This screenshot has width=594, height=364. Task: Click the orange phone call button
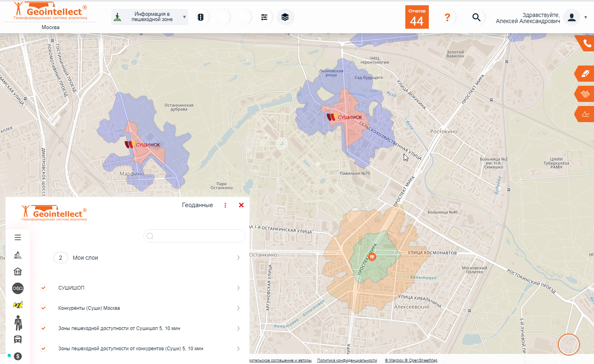[586, 43]
